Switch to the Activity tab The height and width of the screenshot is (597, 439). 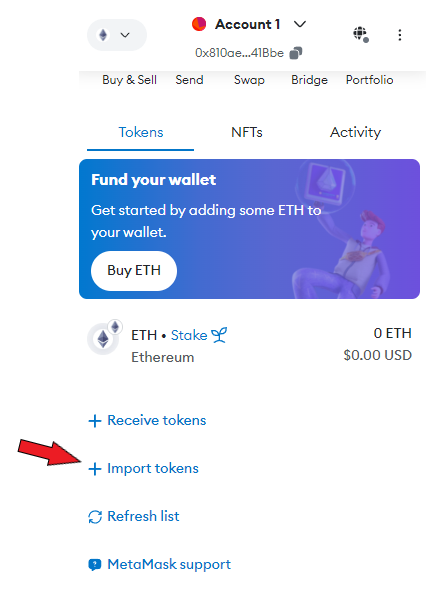coord(355,132)
